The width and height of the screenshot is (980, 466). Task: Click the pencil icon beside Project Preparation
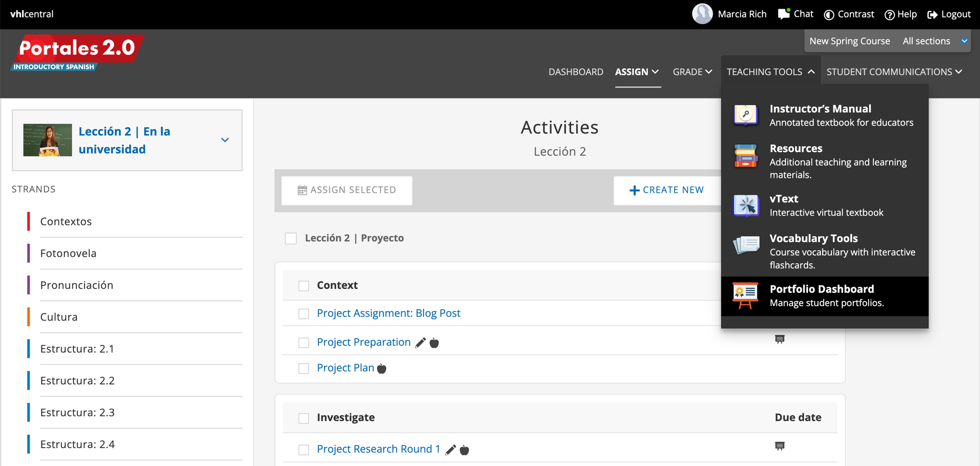(421, 343)
